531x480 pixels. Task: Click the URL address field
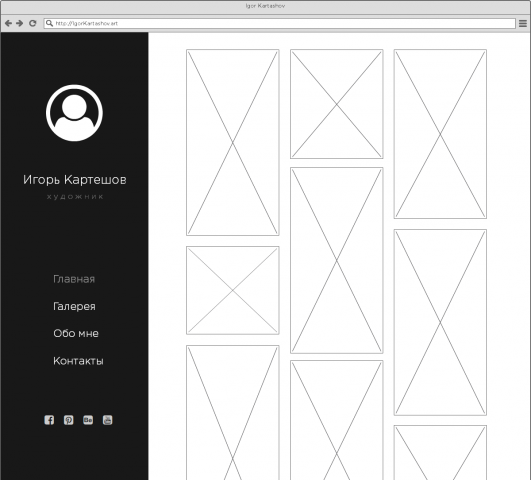(x=280, y=23)
